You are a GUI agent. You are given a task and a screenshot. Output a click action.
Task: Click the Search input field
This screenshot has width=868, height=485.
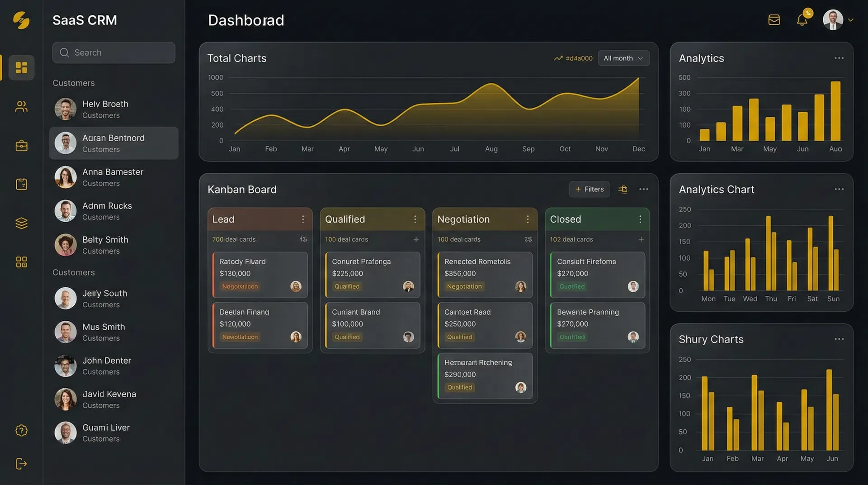point(114,52)
